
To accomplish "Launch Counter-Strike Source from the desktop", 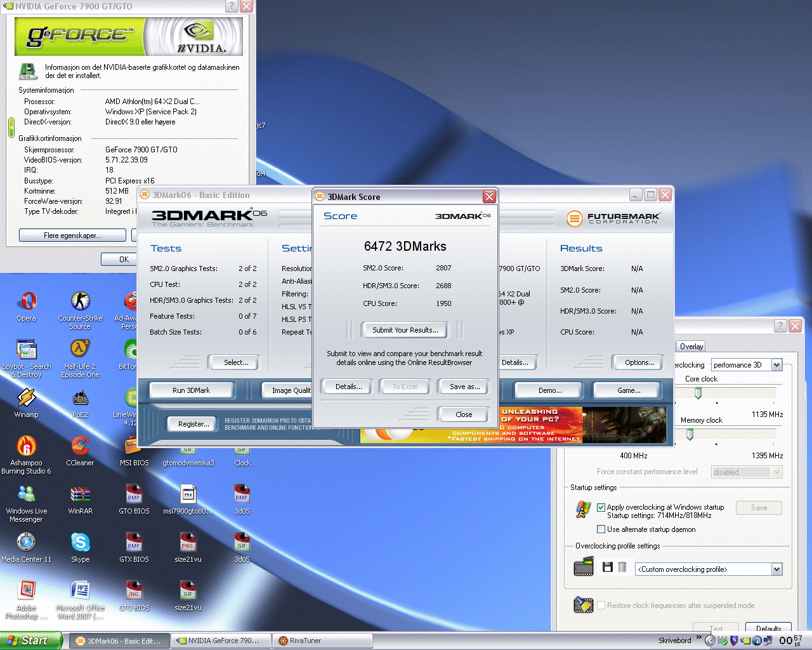I will (x=80, y=302).
